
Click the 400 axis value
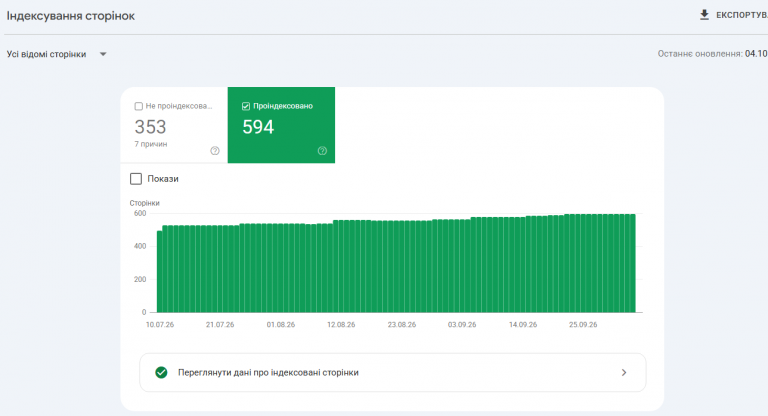tap(140, 246)
